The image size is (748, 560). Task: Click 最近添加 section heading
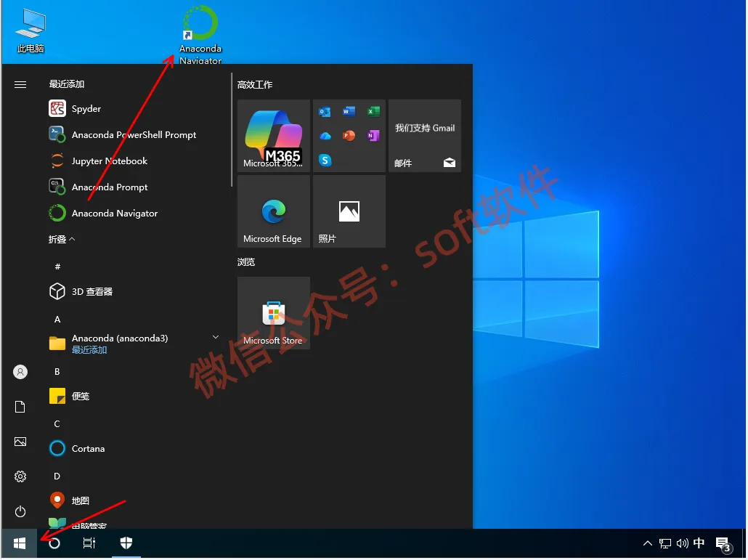(x=67, y=84)
